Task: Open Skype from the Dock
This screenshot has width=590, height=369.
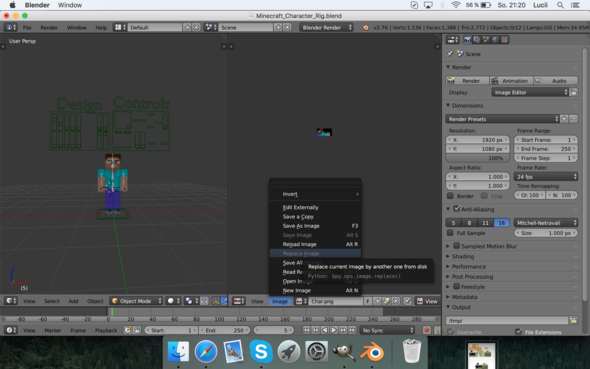Action: pos(261,352)
